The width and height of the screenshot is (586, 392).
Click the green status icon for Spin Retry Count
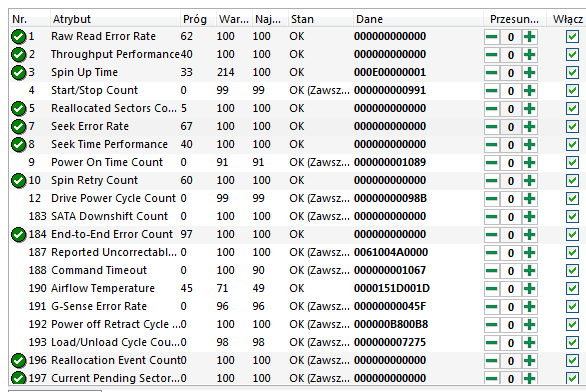tap(18, 180)
